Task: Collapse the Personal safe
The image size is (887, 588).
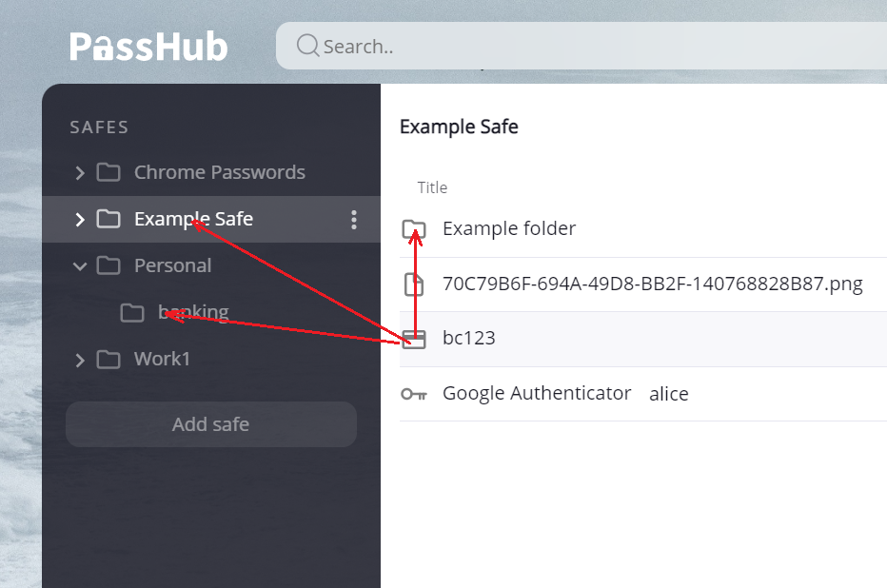Action: pos(80,265)
